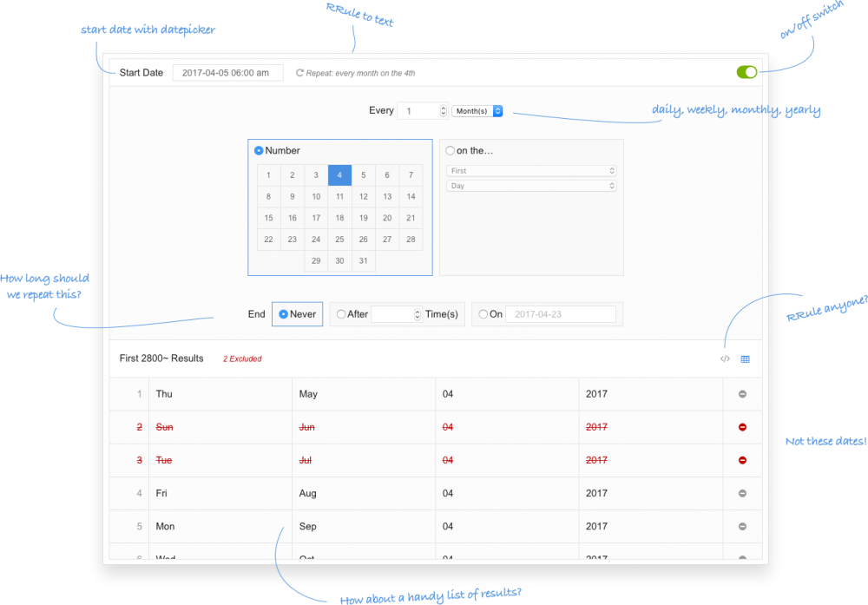This screenshot has height=605, width=868.
Task: Select the On end-date radio button
Action: click(483, 314)
